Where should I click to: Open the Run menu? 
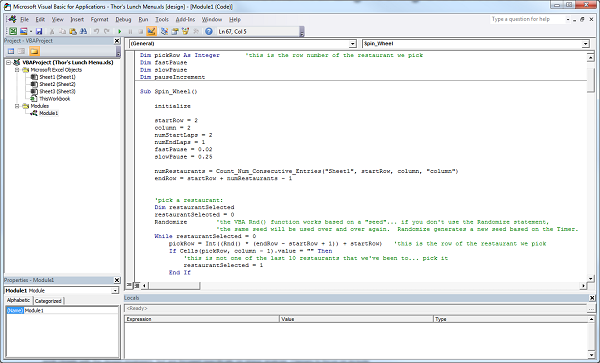[x=143, y=19]
